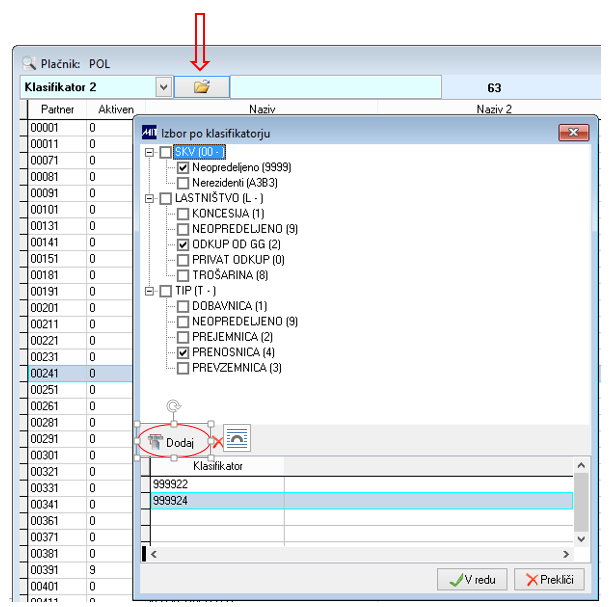Select classifier row 999922
The width and height of the screenshot is (611, 607).
361,484
